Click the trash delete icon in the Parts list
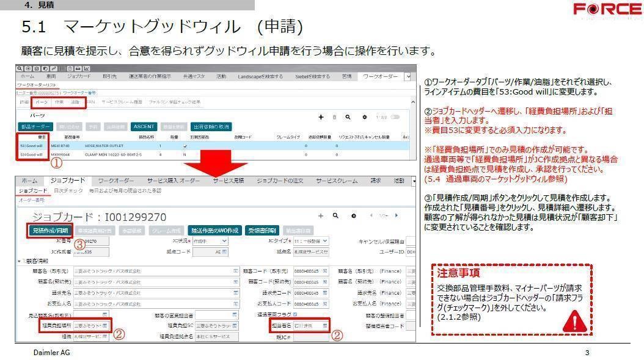This screenshot has width=644, height=360. (334, 117)
